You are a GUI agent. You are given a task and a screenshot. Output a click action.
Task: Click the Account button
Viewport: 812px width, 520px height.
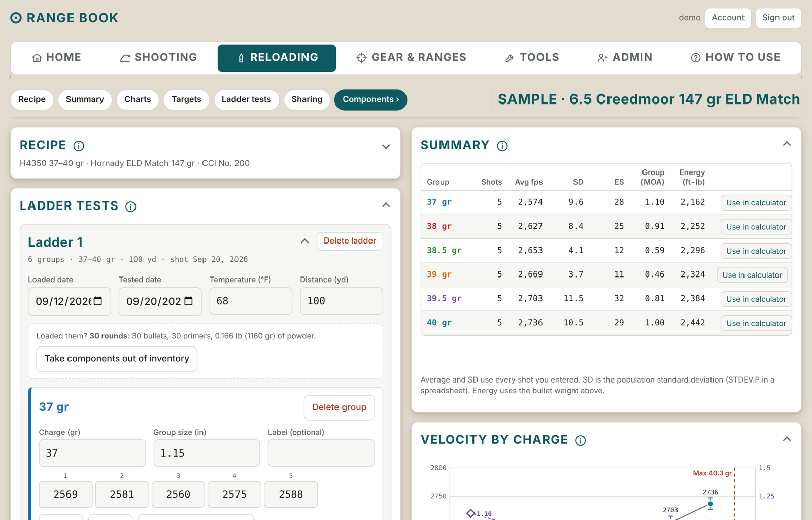[x=728, y=18]
